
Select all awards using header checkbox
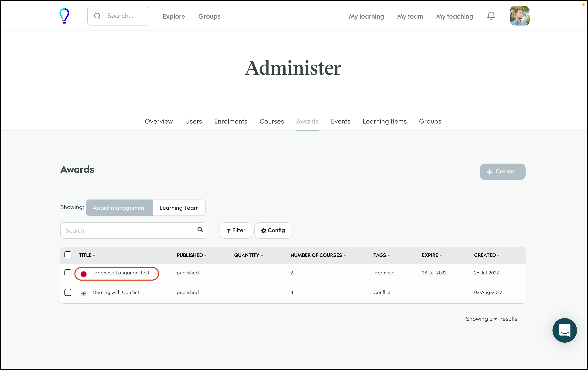tap(68, 255)
